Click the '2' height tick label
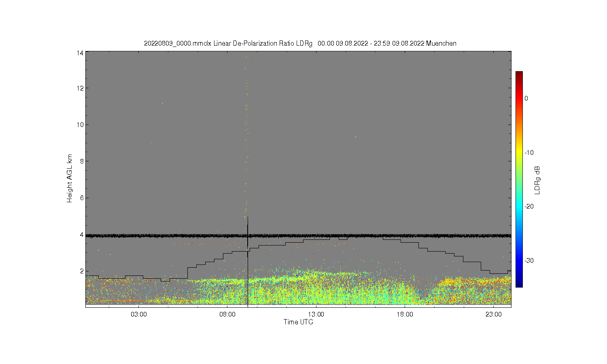The height and width of the screenshot is (364, 607). [x=82, y=271]
